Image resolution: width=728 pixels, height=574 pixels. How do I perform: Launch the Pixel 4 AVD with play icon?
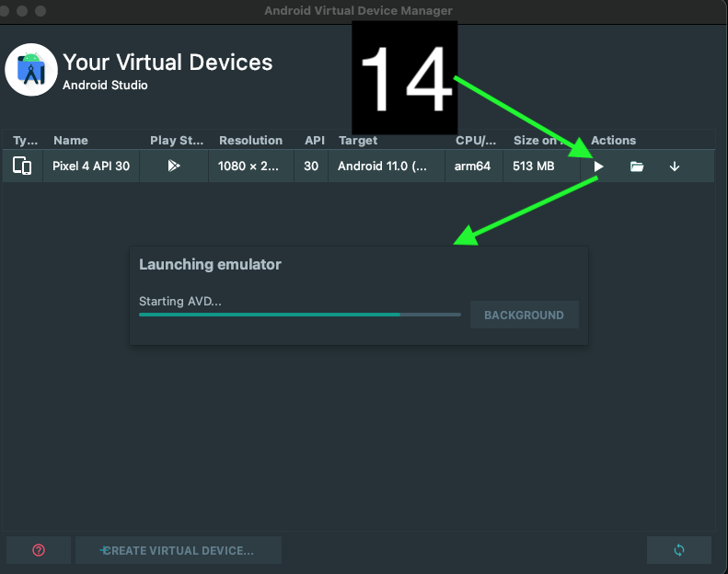(x=598, y=166)
